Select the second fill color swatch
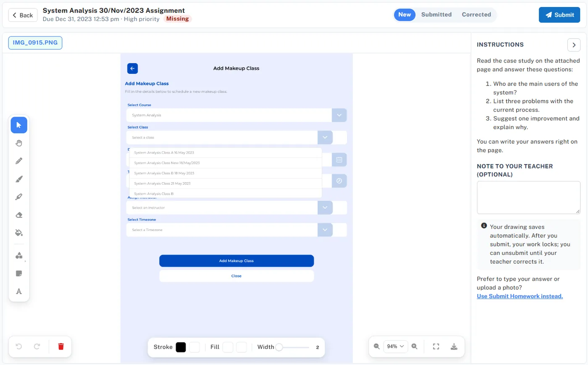 click(x=241, y=347)
